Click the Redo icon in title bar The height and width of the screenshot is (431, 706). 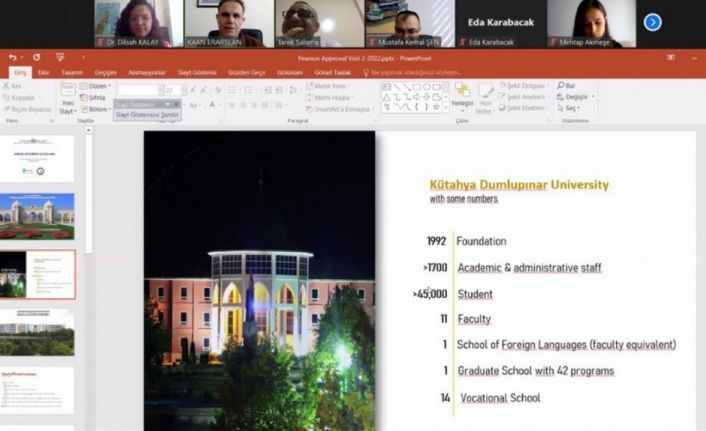tap(36, 59)
